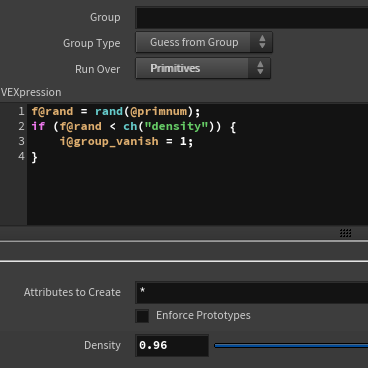Toggle the Enforce Prototypes checkbox

pyautogui.click(x=142, y=316)
